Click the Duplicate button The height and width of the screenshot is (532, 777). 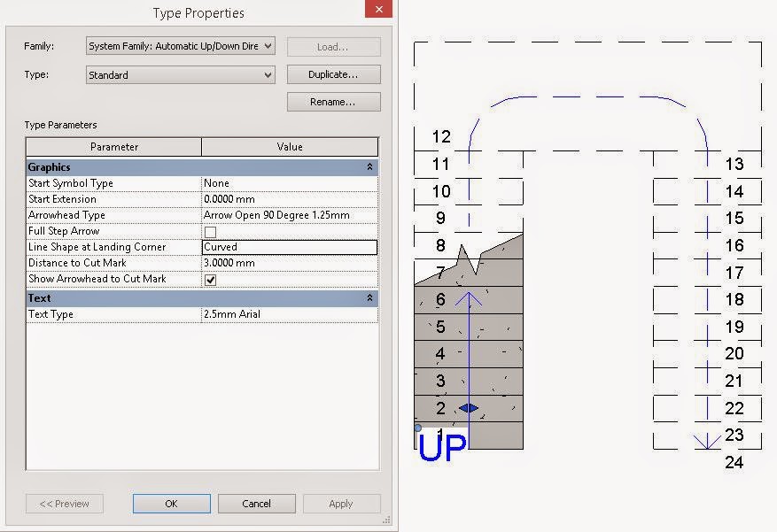coord(333,74)
